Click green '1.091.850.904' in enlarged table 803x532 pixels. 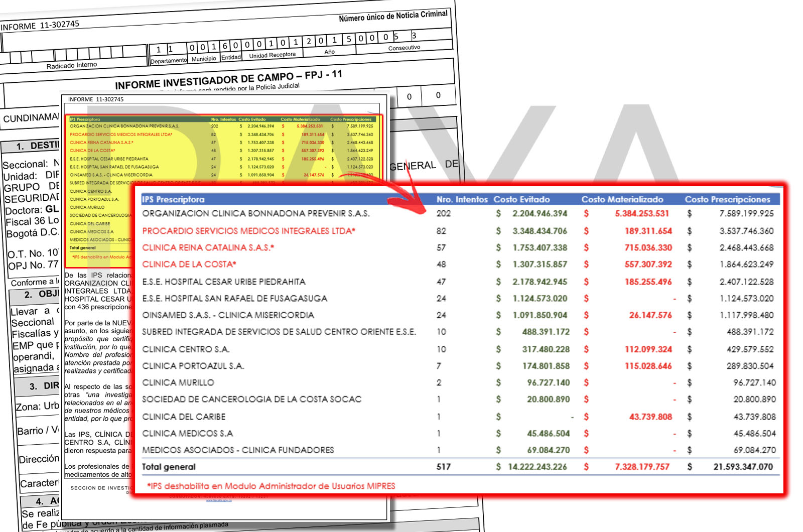point(540,315)
